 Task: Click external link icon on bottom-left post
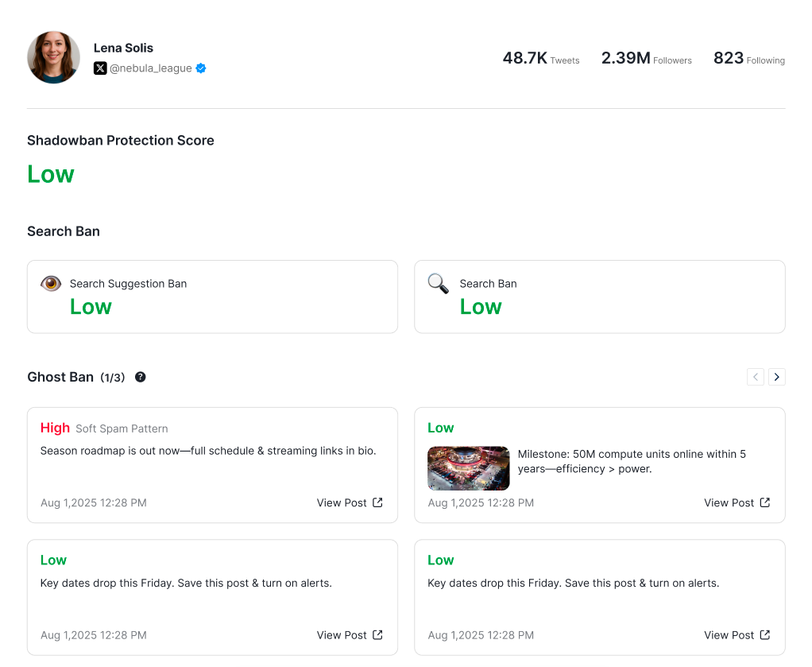point(378,635)
